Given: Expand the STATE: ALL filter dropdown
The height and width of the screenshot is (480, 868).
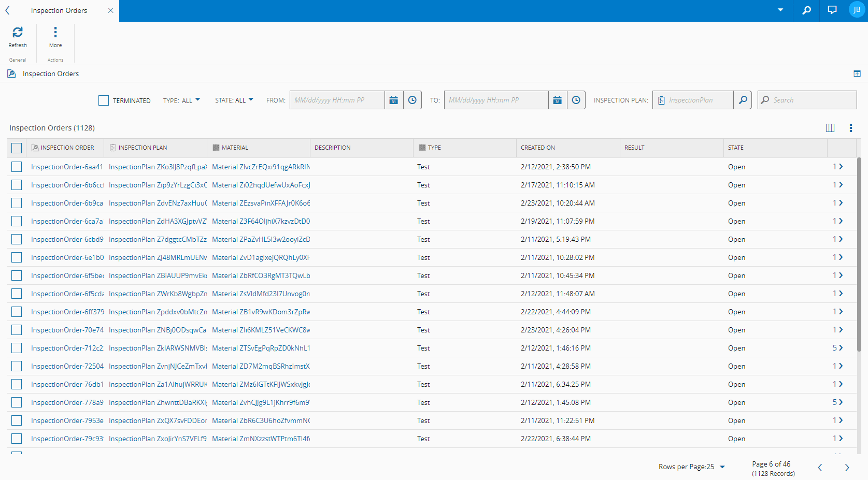Looking at the screenshot, I should pyautogui.click(x=234, y=100).
